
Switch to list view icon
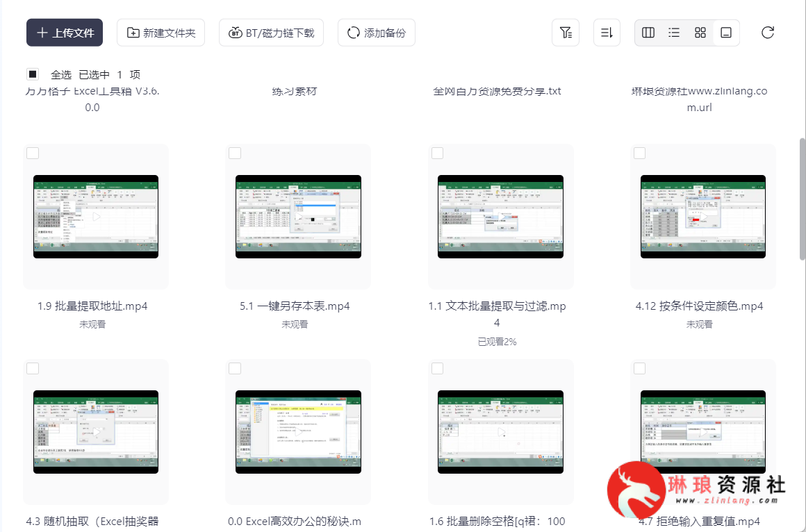674,33
